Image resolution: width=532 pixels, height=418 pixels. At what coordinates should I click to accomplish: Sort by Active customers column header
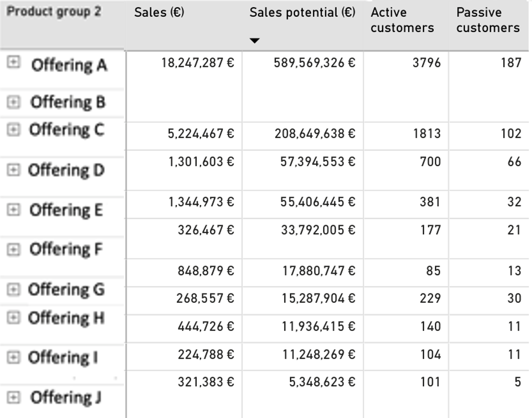tap(402, 20)
